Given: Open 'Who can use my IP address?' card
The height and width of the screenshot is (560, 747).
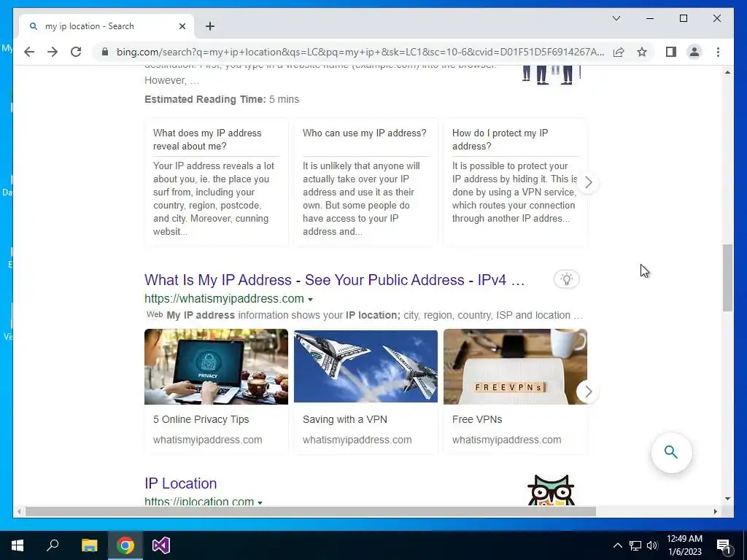Looking at the screenshot, I should (x=366, y=182).
